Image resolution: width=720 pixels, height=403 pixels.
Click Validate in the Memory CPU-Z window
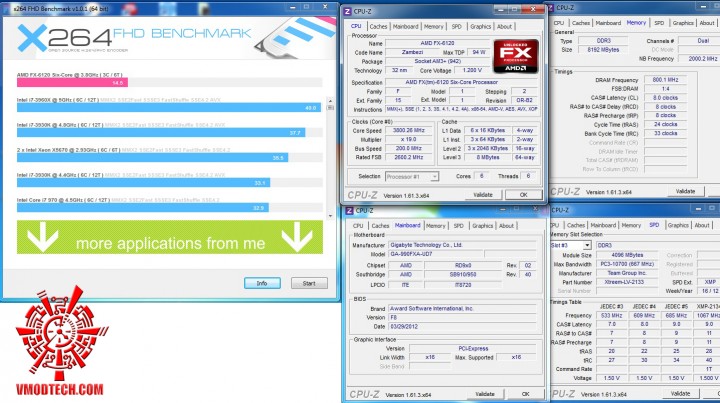coord(685,191)
